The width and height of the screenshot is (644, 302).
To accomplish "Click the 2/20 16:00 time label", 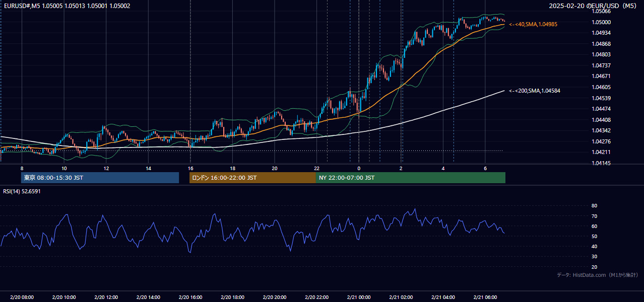I will tap(190, 297).
